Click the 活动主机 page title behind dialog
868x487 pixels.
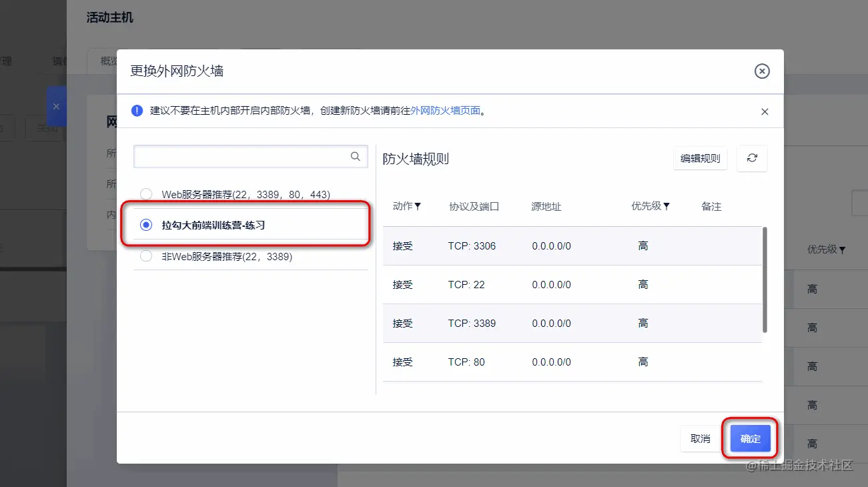(x=110, y=17)
